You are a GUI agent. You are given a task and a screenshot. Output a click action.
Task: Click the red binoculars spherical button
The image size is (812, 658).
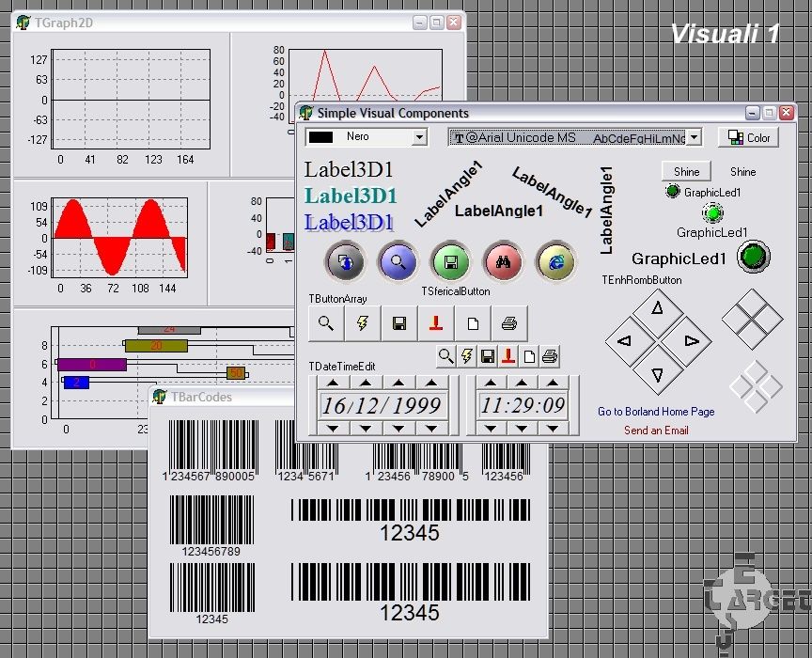click(x=503, y=261)
